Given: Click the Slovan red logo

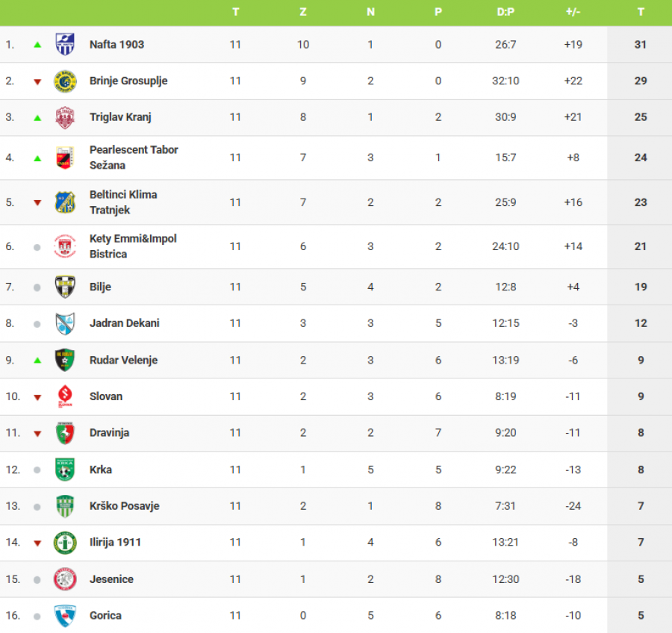Looking at the screenshot, I should click(x=65, y=396).
